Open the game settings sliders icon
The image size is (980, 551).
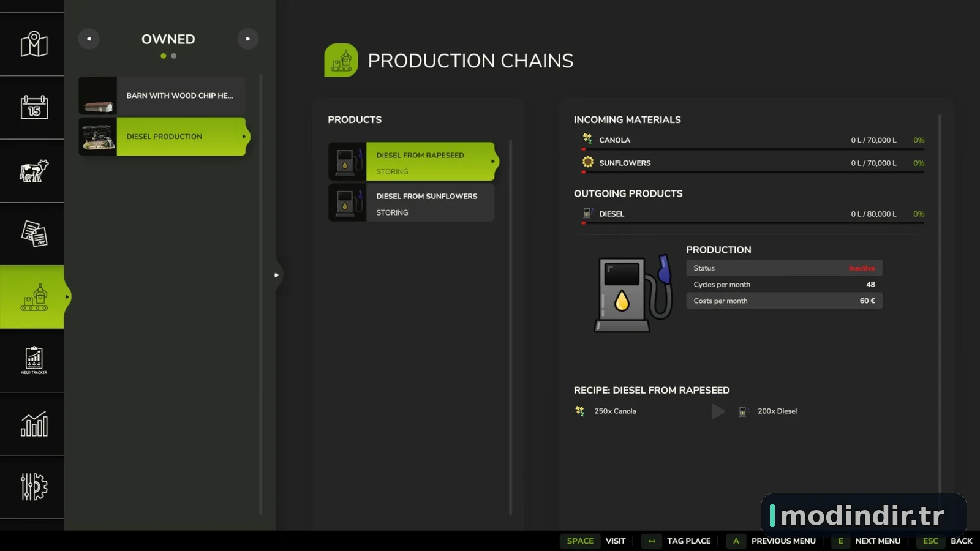click(x=34, y=487)
